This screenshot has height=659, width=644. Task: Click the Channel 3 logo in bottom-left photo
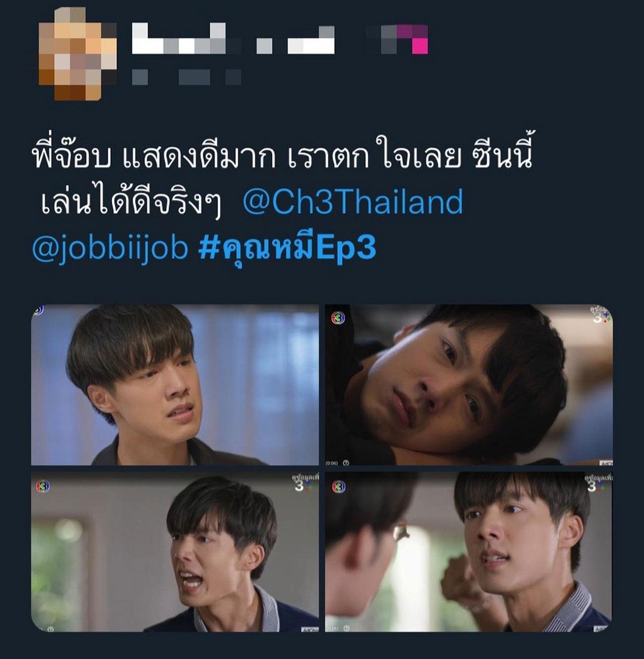pyautogui.click(x=43, y=486)
